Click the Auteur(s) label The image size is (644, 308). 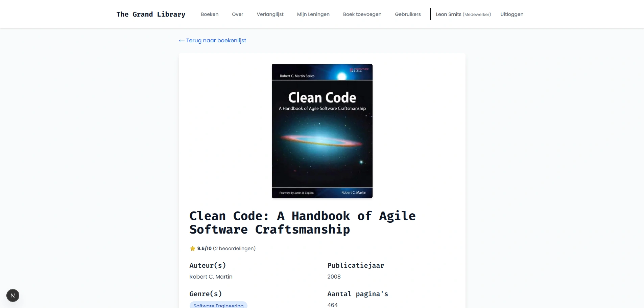click(x=208, y=265)
